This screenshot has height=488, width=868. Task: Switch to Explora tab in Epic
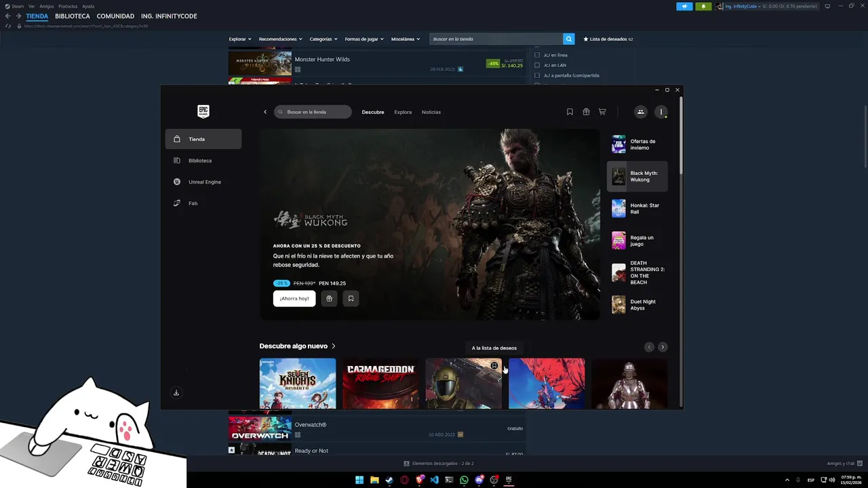point(403,112)
